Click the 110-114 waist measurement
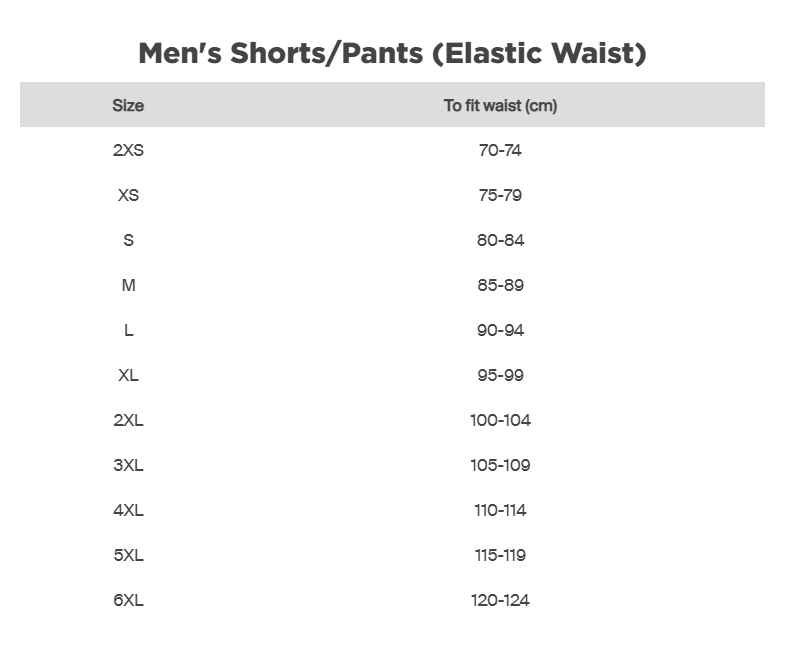This screenshot has height=650, width=795. coord(500,510)
